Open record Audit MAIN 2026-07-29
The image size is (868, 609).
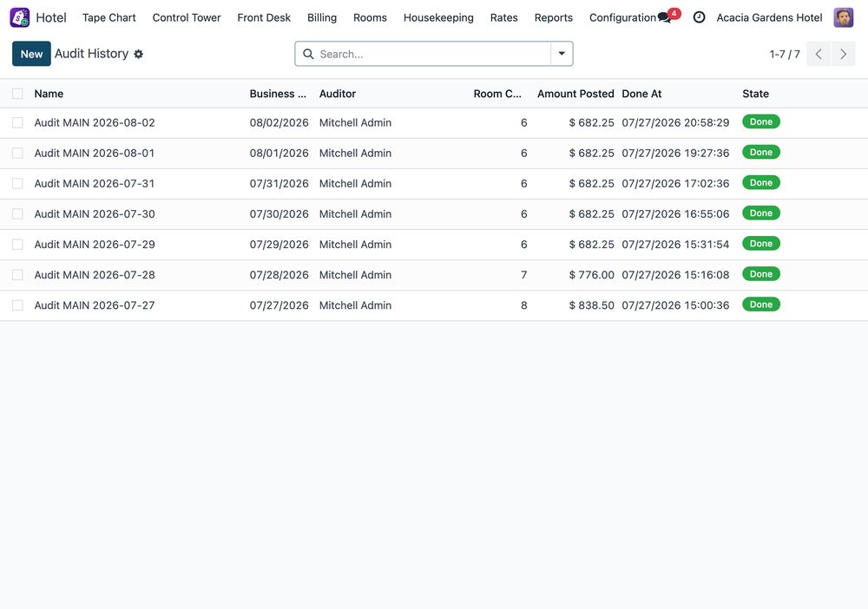tap(95, 245)
